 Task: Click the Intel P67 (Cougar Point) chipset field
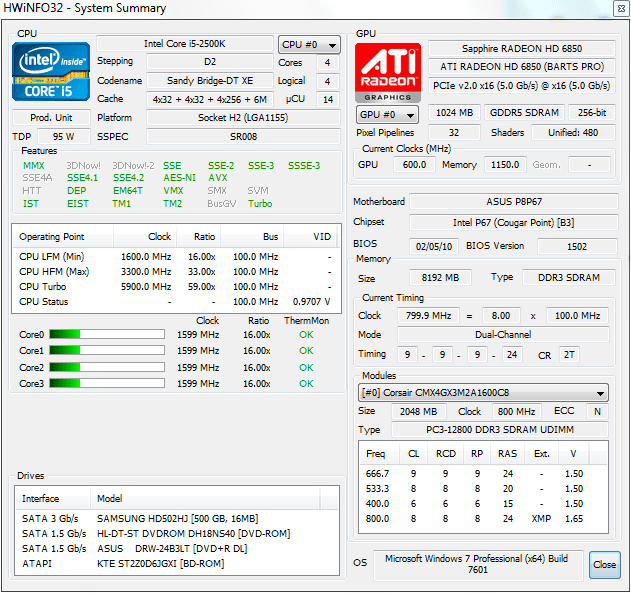click(513, 222)
